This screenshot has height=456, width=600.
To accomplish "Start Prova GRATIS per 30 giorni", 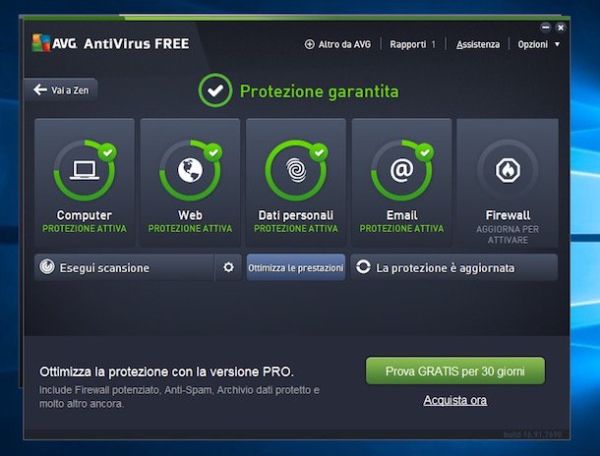I will tap(455, 371).
